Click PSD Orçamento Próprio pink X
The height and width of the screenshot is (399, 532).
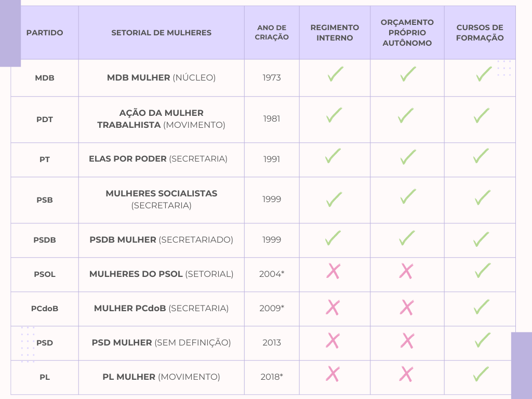(407, 341)
